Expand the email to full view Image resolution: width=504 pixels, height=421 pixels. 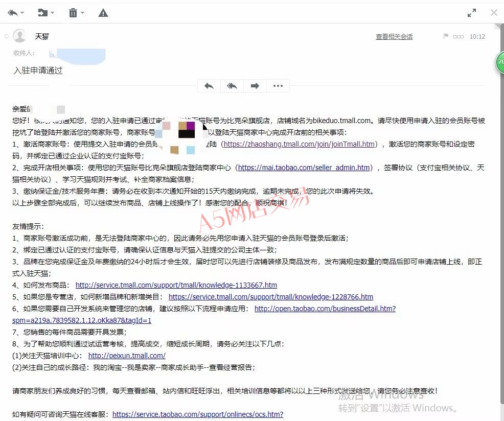[x=471, y=13]
